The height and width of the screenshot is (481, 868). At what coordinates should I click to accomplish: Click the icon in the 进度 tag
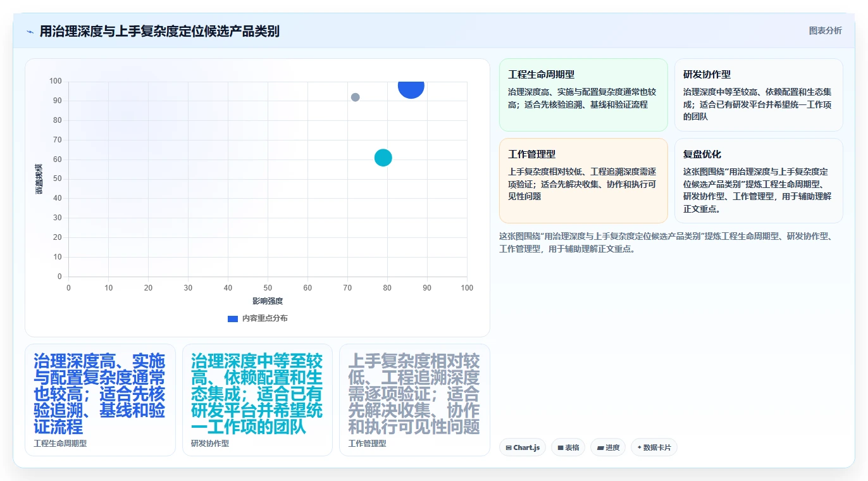pos(600,447)
